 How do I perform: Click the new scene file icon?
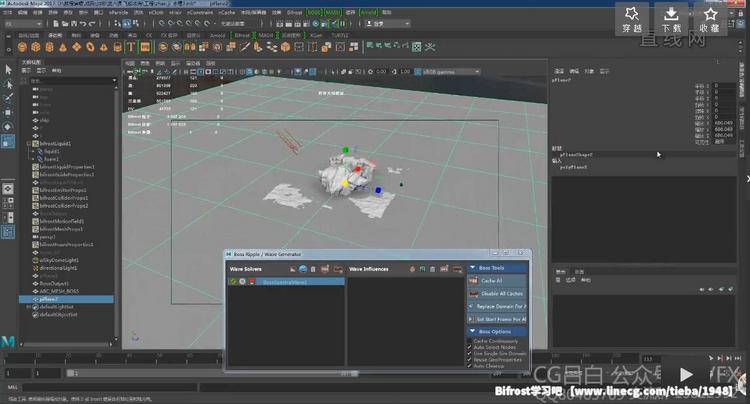[56, 23]
